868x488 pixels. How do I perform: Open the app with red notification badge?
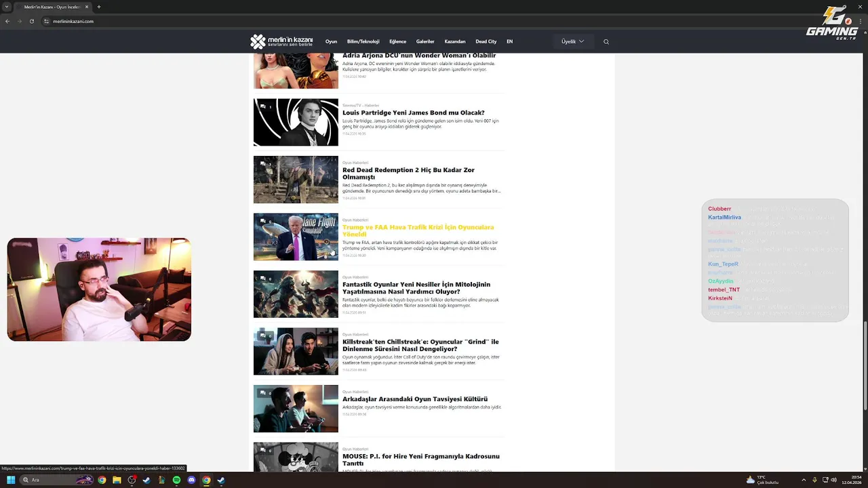[x=132, y=480]
